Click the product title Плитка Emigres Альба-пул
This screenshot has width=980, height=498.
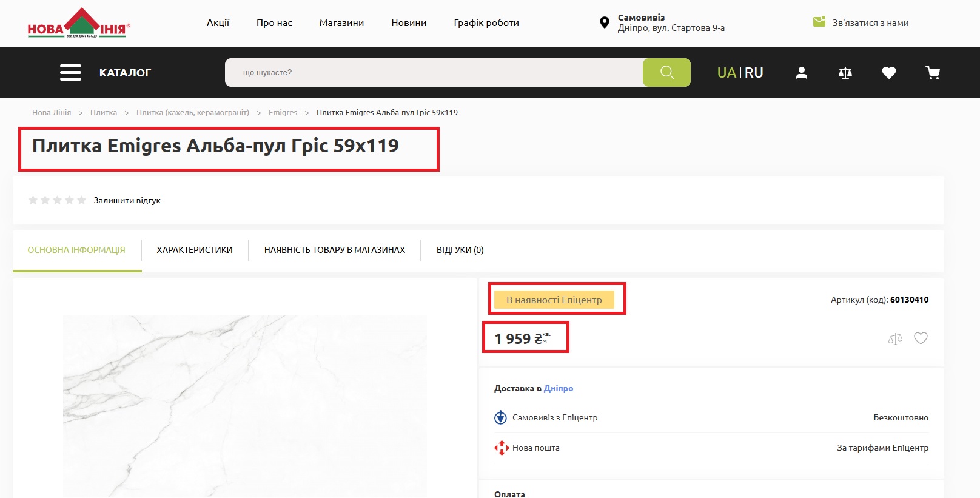215,146
